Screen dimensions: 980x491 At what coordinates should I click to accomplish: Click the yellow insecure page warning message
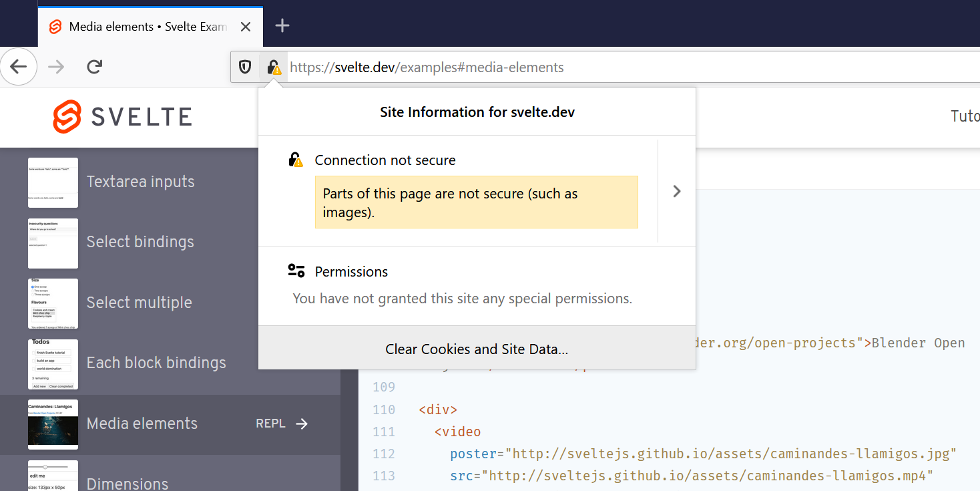[477, 202]
